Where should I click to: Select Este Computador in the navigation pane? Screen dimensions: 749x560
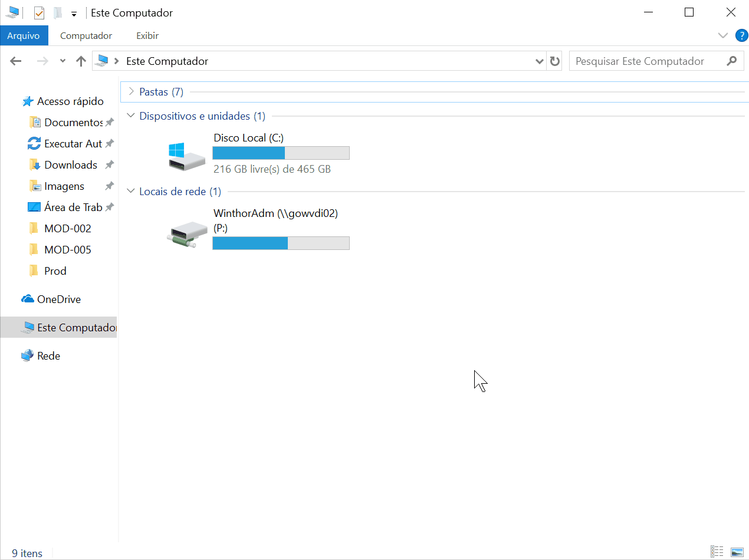[x=58, y=327]
